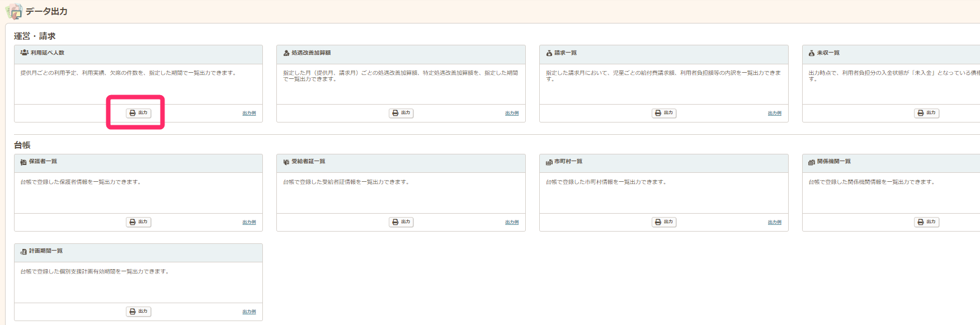This screenshot has height=325, width=980.
Task: Open the 出力例 link for 請求一覧
Action: click(774, 114)
